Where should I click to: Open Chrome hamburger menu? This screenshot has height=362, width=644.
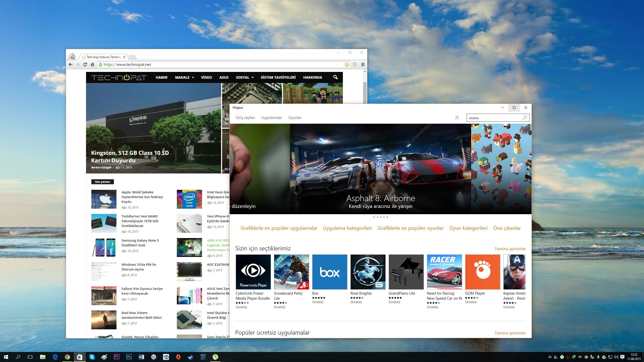[363, 65]
